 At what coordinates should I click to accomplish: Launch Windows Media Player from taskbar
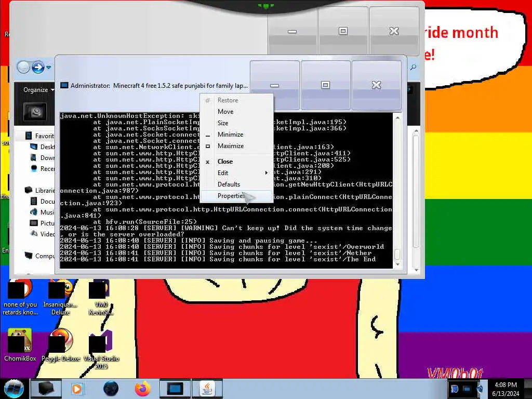click(x=77, y=389)
